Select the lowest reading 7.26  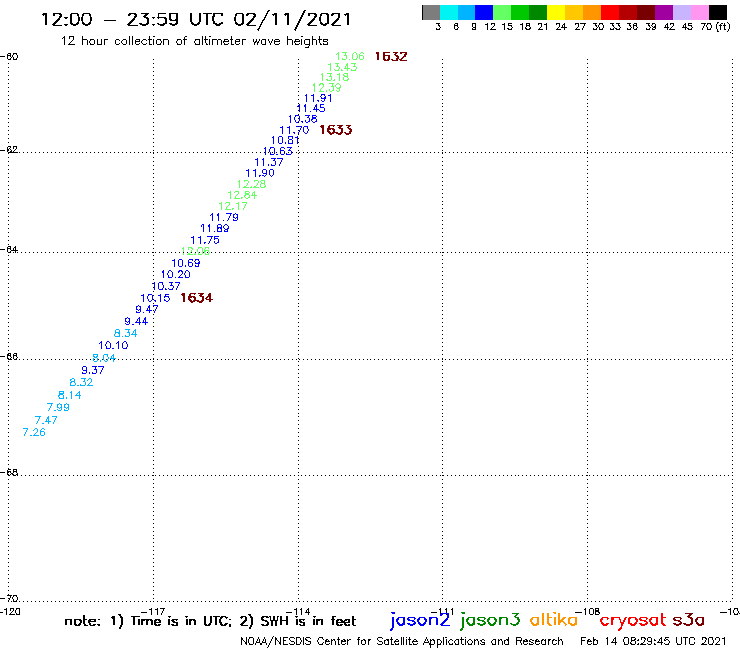[x=34, y=432]
